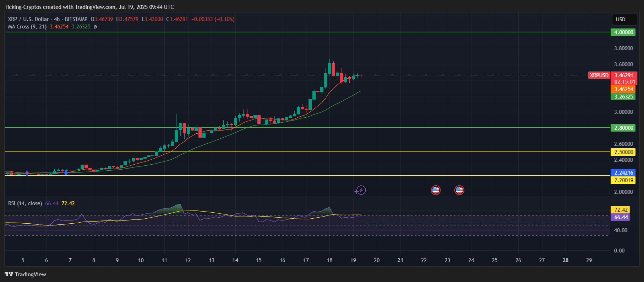Select the blue MA cross marker between dates 5 and 6
Viewport: 644px width, 282px height.
coord(27,173)
